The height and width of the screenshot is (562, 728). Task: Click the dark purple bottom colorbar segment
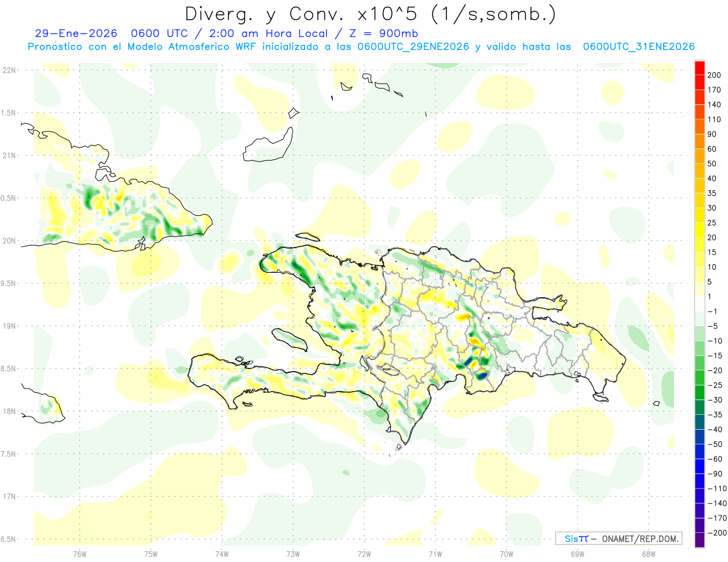click(699, 540)
